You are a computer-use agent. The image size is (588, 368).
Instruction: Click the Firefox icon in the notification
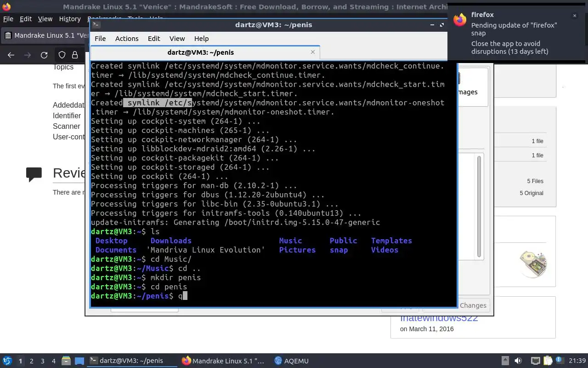coord(460,19)
